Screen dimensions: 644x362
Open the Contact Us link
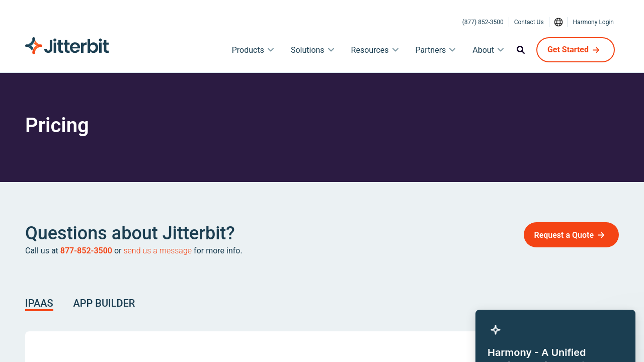(529, 22)
